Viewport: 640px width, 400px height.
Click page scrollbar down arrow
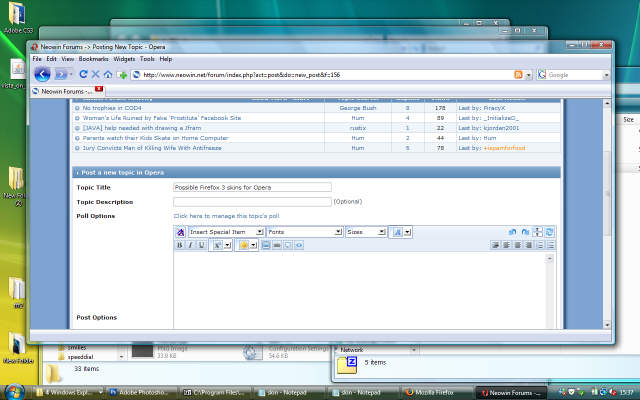(607, 325)
